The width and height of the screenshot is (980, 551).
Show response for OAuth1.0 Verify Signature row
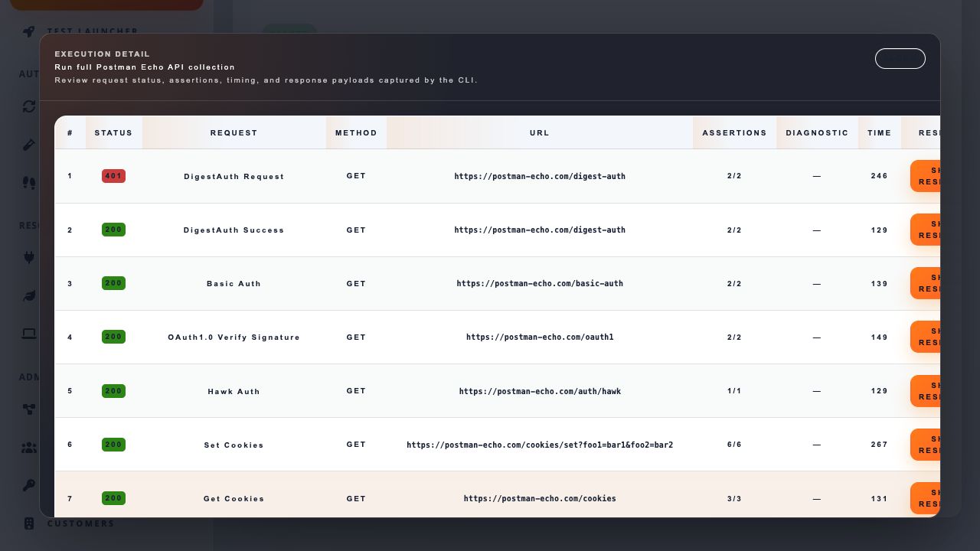click(x=925, y=337)
